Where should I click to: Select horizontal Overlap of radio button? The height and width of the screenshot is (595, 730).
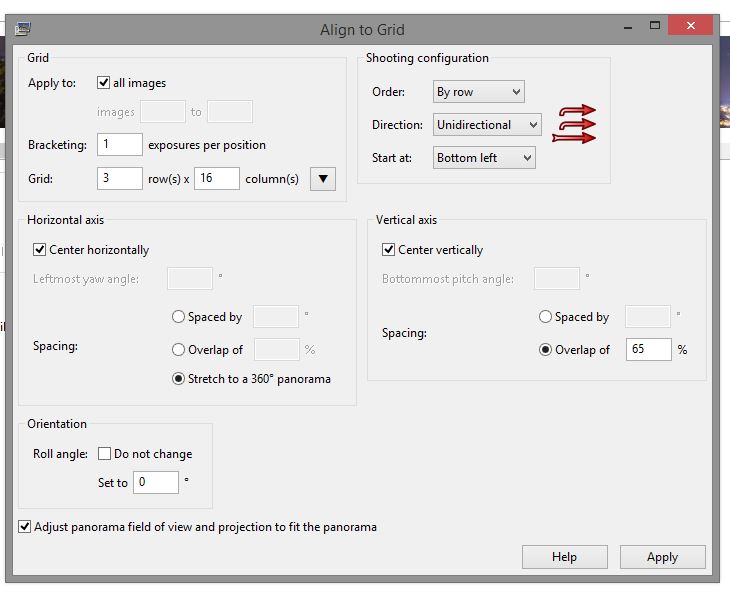[178, 350]
